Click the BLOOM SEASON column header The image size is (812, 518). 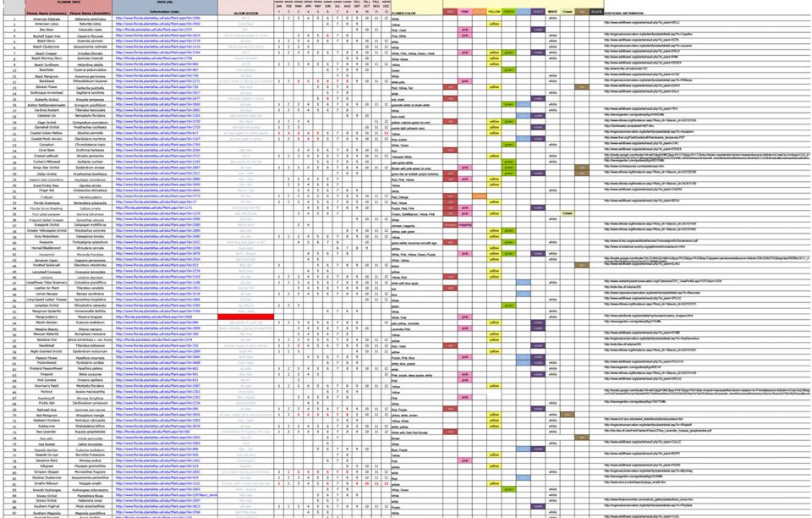coord(245,13)
